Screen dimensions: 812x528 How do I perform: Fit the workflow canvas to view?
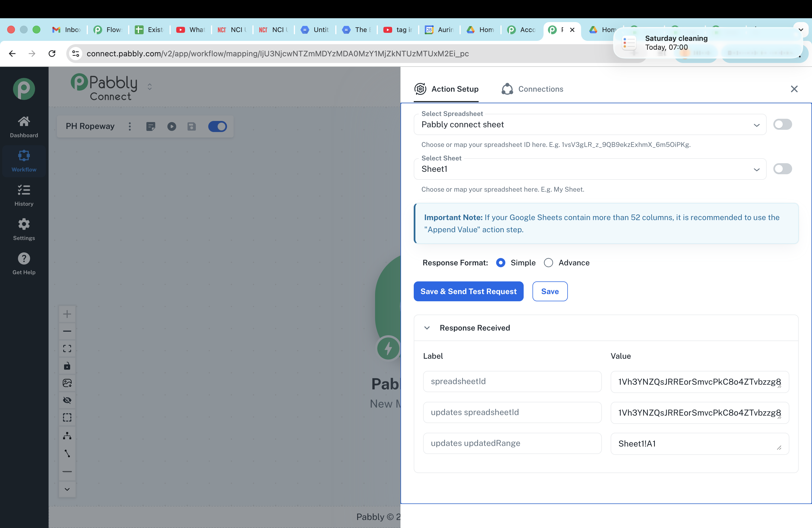[67, 348]
